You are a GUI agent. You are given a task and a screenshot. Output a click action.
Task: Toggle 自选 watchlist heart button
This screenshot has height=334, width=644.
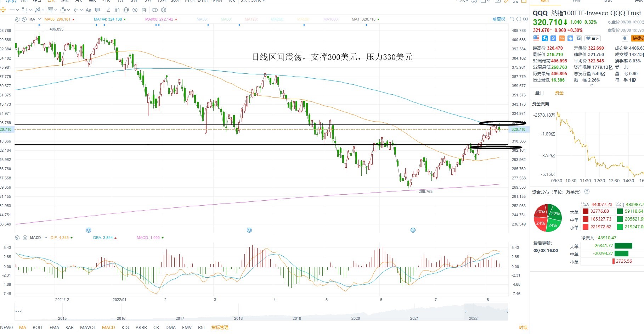pos(593,38)
